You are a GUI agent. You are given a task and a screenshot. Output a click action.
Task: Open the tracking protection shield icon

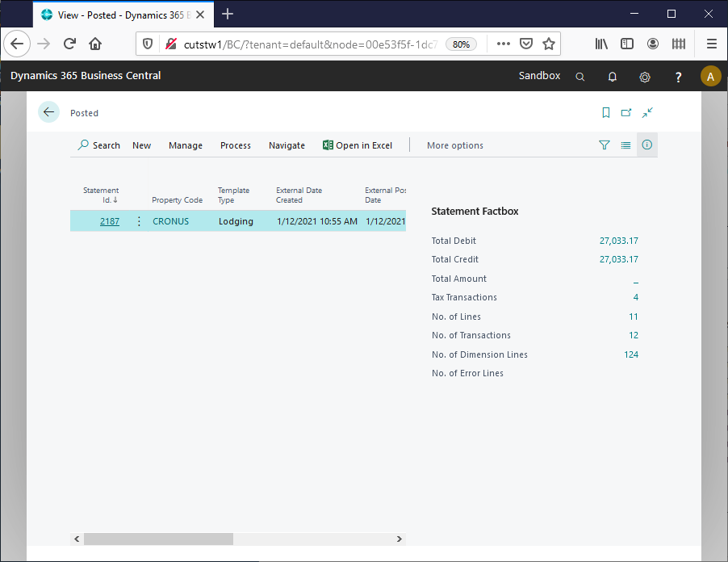[x=148, y=44]
